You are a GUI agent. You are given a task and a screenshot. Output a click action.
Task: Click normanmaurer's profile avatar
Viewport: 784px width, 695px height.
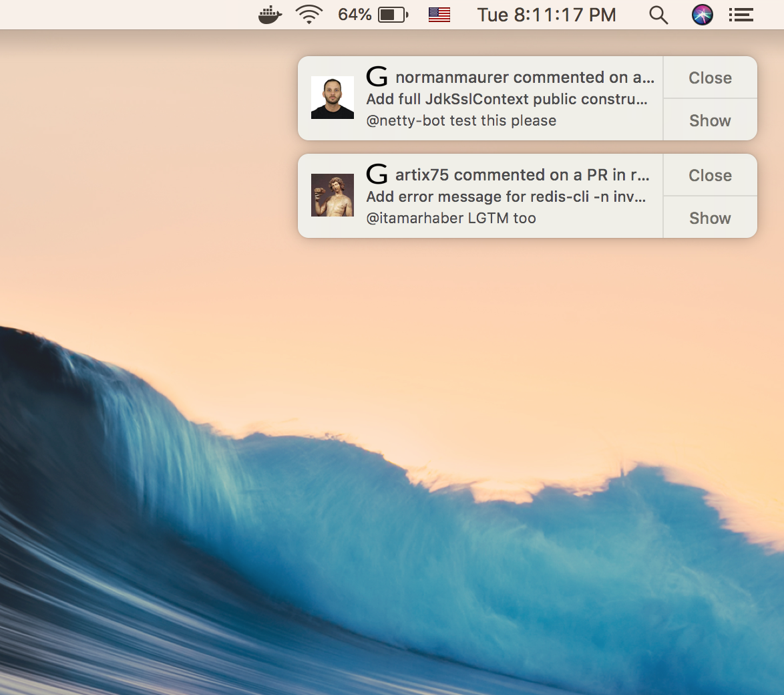pos(332,98)
